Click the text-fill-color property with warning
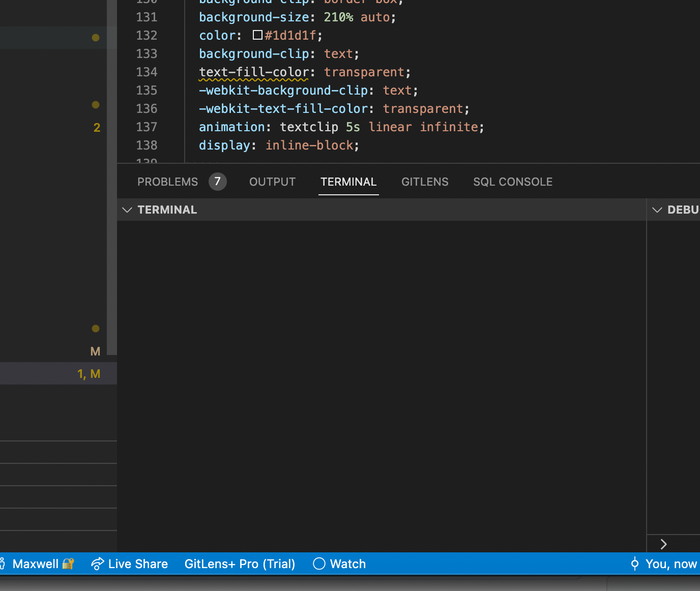The height and width of the screenshot is (591, 700). 254,72
